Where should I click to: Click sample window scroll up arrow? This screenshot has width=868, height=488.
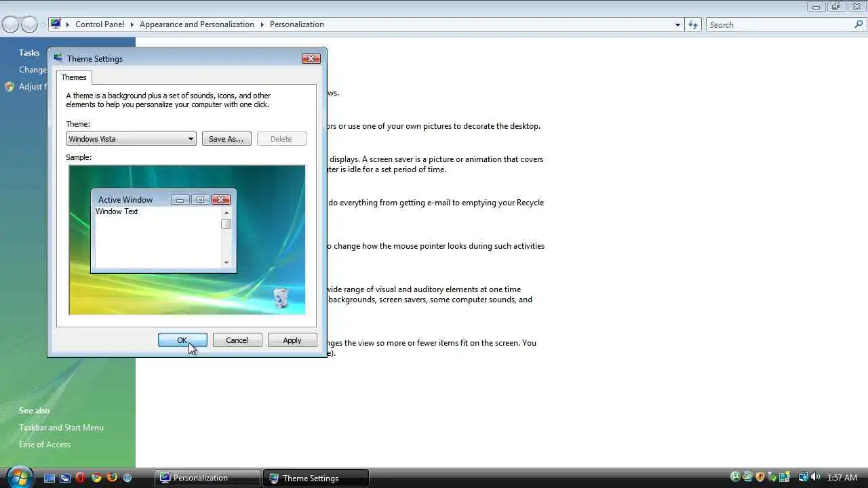click(226, 212)
